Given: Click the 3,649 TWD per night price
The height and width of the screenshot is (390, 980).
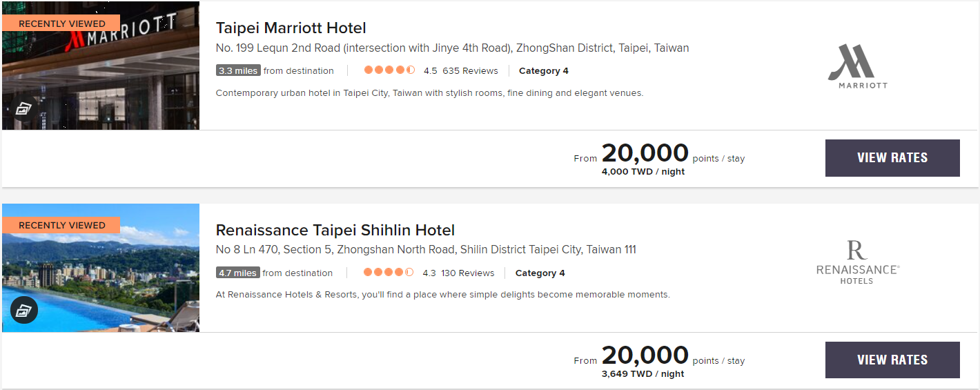Looking at the screenshot, I should tap(643, 374).
